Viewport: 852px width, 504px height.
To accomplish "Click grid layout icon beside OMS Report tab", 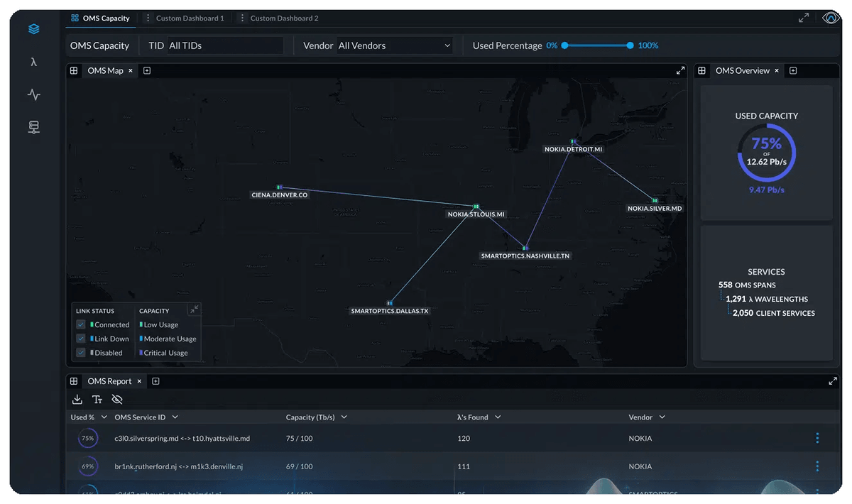I will tap(74, 381).
